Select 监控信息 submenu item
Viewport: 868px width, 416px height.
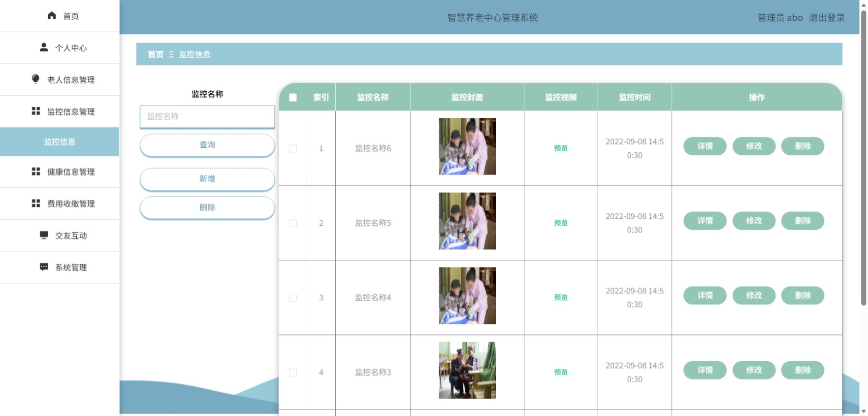60,142
